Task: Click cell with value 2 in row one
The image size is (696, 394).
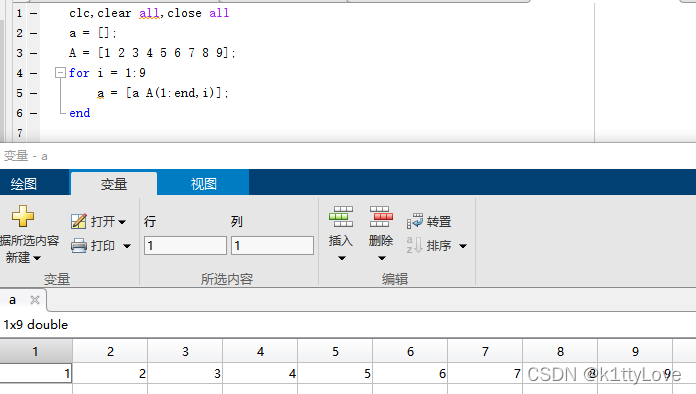Action: (x=110, y=374)
